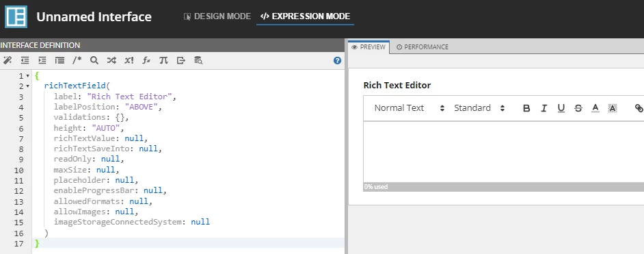Image resolution: width=644 pixels, height=254 pixels.
Task: Open the search magnifier in editor toolbar
Action: coord(94,60)
